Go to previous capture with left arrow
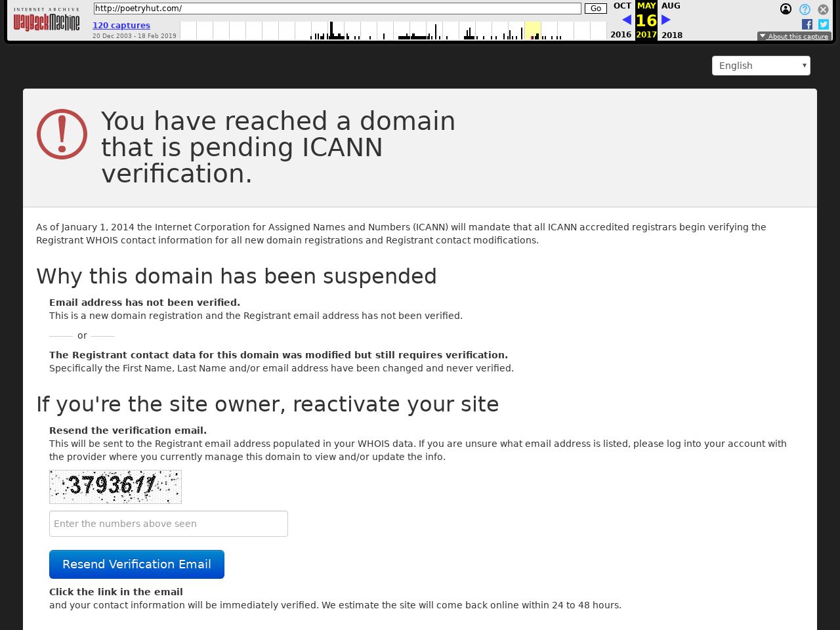The height and width of the screenshot is (630, 840). point(627,20)
